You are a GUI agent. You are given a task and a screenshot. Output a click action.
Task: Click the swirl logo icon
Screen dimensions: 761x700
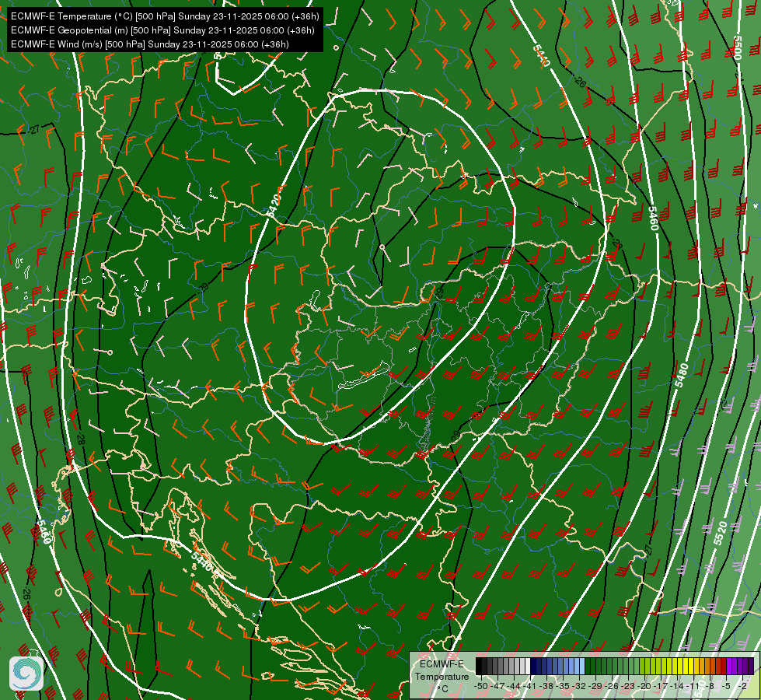26,673
